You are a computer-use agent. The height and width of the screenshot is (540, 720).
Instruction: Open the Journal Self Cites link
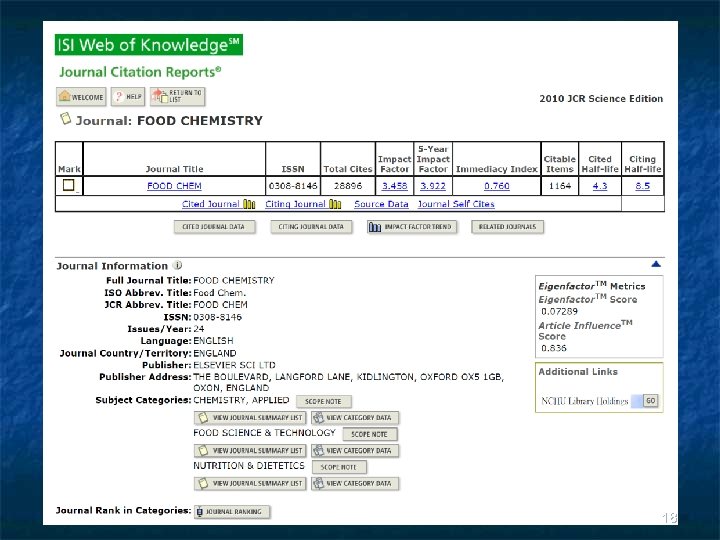(456, 204)
